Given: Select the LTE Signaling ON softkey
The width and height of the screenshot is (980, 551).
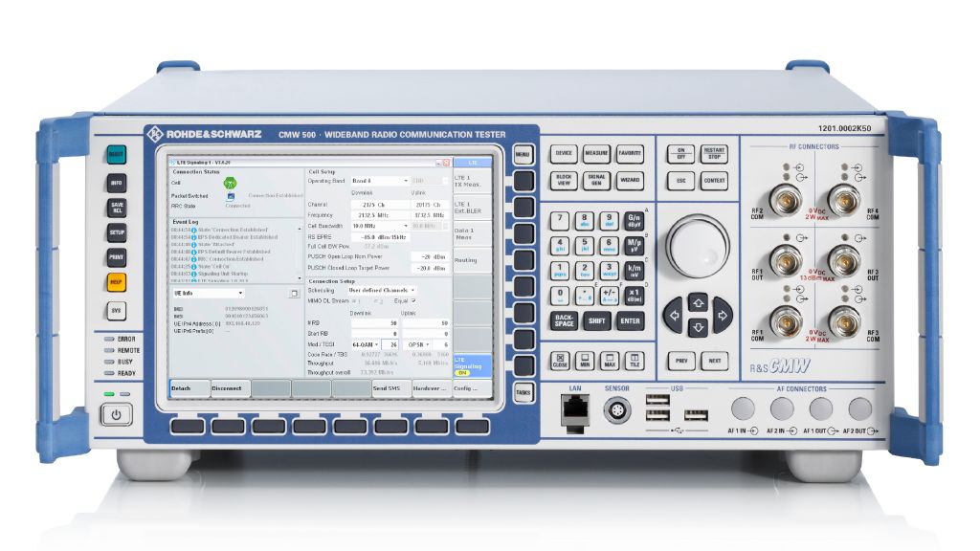Looking at the screenshot, I should 472,366.
